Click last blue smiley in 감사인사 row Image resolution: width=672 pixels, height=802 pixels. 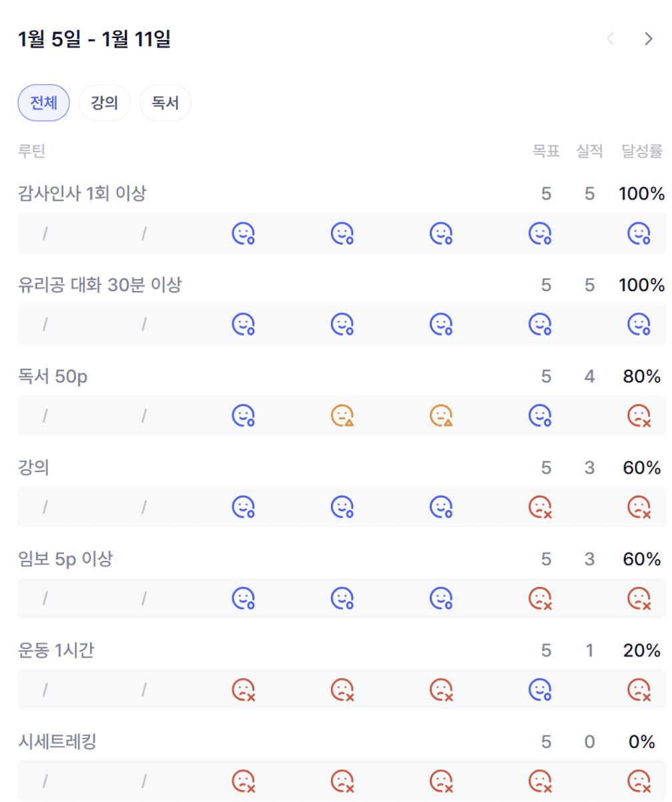[639, 233]
